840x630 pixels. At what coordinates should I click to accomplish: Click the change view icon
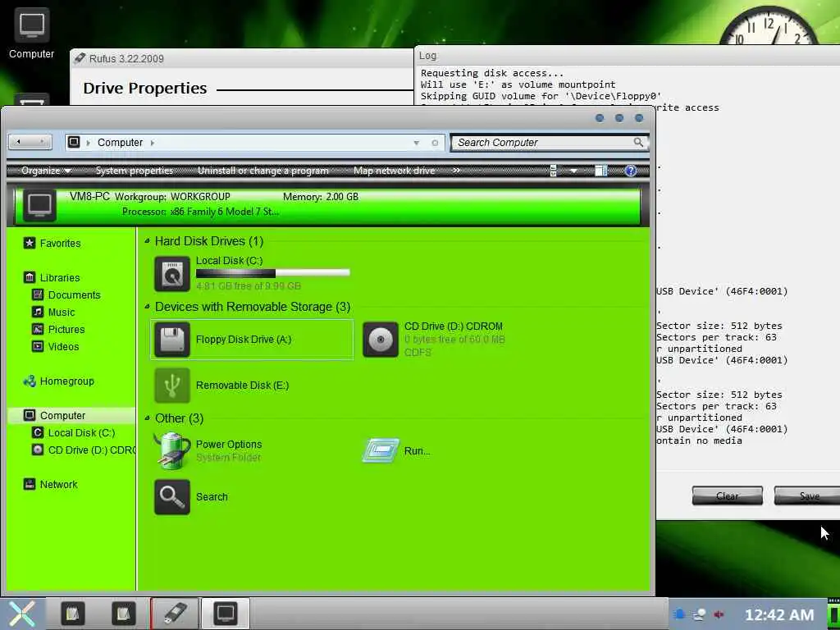click(554, 171)
